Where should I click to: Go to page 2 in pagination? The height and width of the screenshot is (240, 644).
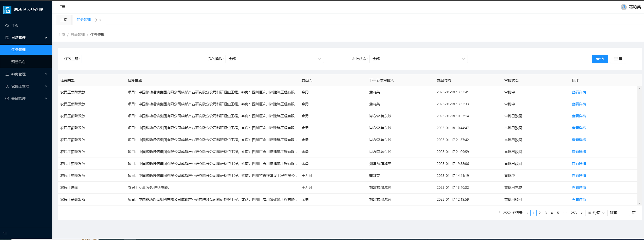click(540, 213)
